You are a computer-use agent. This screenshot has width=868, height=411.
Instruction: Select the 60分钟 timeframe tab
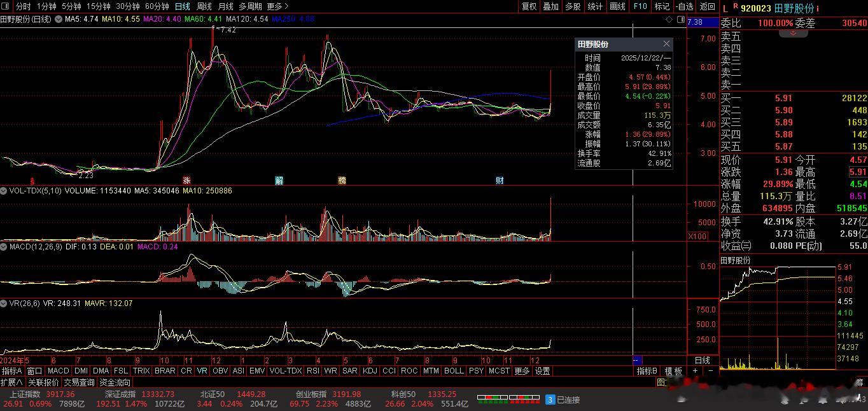pyautogui.click(x=157, y=6)
